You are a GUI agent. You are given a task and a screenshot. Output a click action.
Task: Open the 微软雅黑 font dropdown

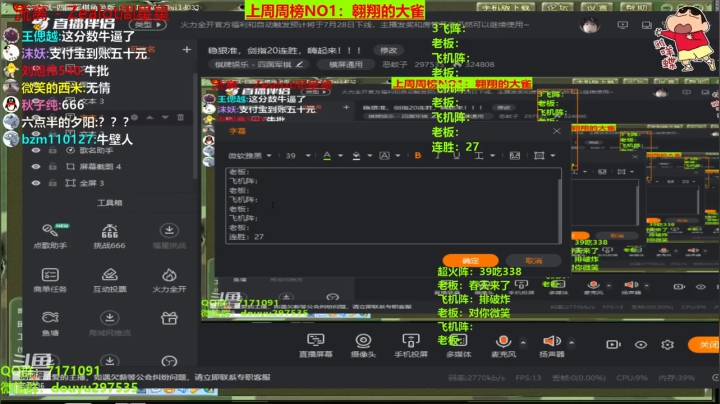[x=250, y=156]
